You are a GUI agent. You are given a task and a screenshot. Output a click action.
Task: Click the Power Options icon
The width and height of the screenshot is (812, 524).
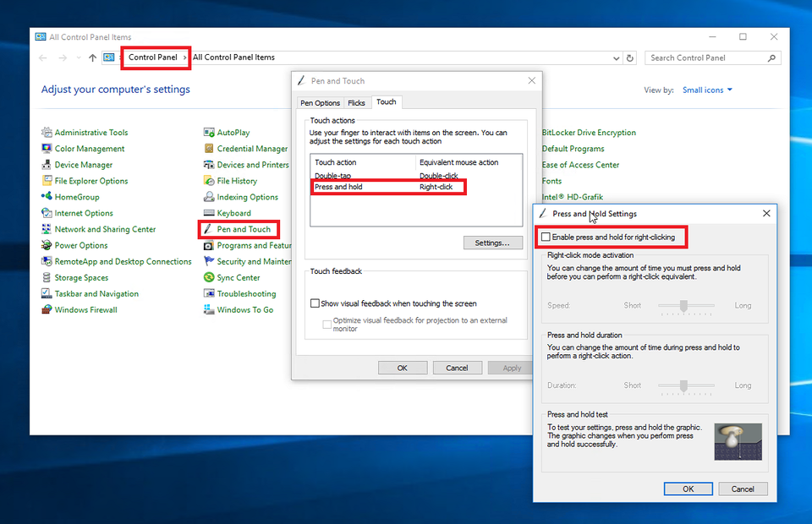click(x=47, y=246)
